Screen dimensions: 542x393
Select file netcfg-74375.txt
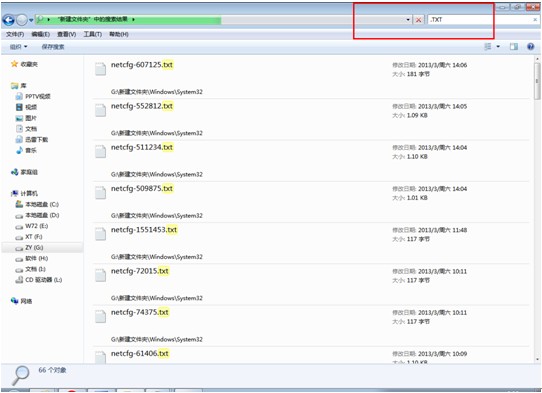[x=140, y=312]
